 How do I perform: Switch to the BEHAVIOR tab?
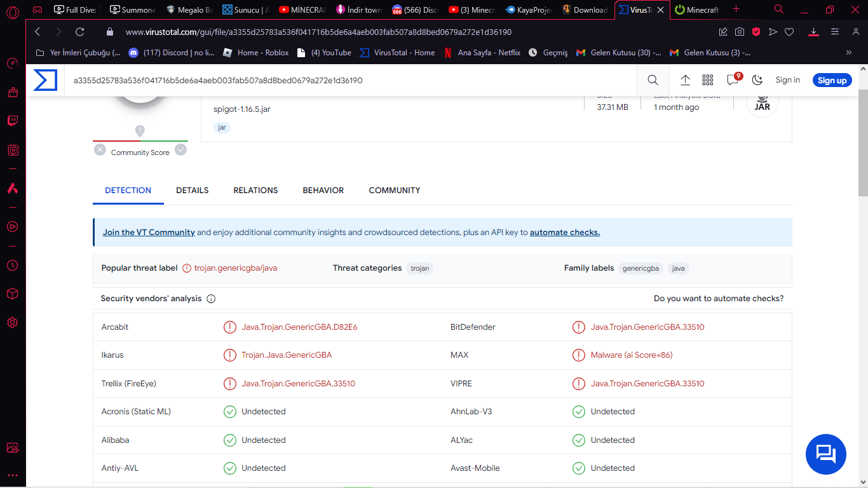(x=323, y=190)
